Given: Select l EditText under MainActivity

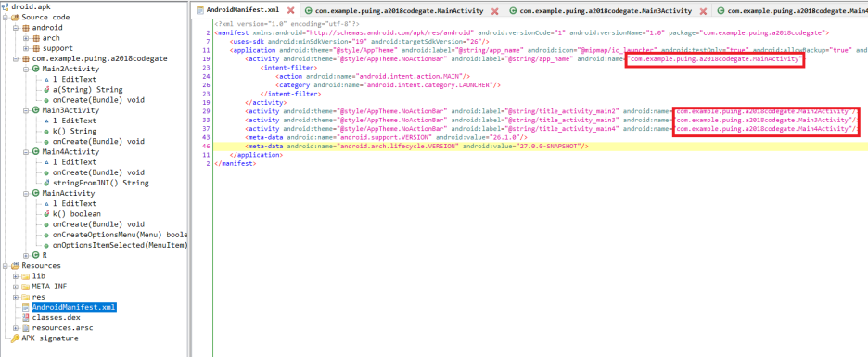Looking at the screenshot, I should coord(75,204).
